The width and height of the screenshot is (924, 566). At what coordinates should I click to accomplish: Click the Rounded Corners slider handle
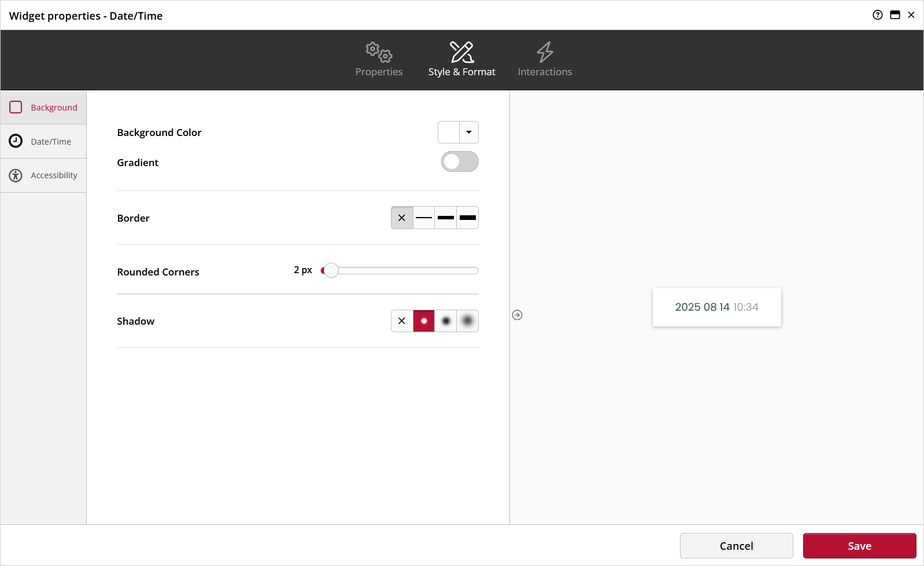coord(331,270)
